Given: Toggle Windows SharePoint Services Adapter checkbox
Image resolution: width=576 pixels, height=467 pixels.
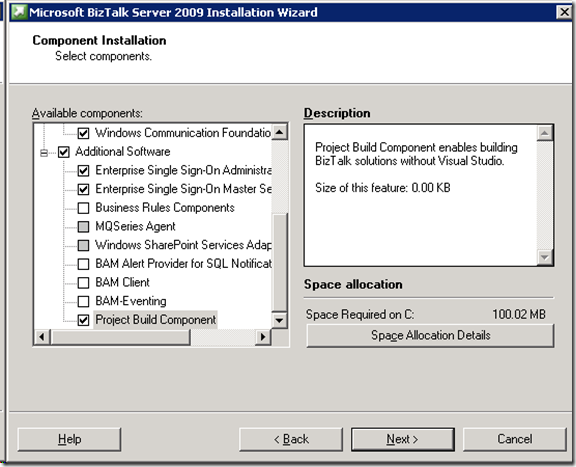Looking at the screenshot, I should 83,245.
